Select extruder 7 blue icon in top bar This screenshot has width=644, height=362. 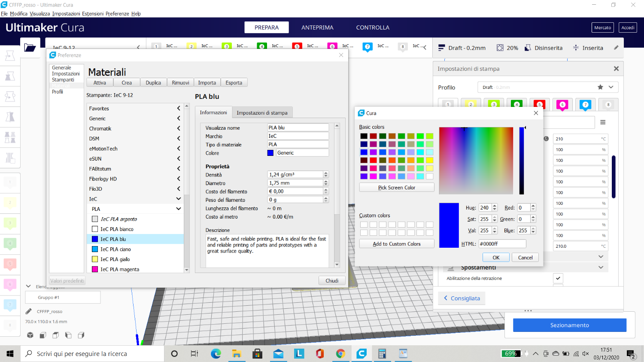(368, 47)
